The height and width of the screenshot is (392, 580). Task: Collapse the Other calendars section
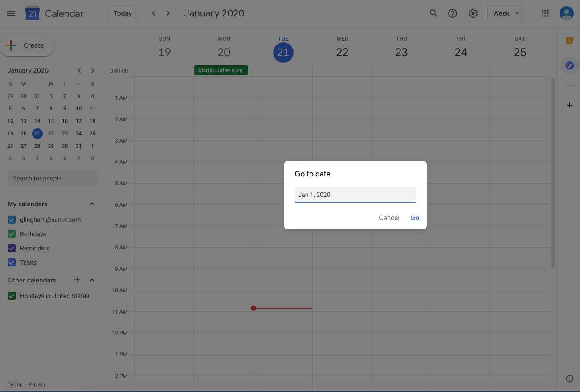92,280
